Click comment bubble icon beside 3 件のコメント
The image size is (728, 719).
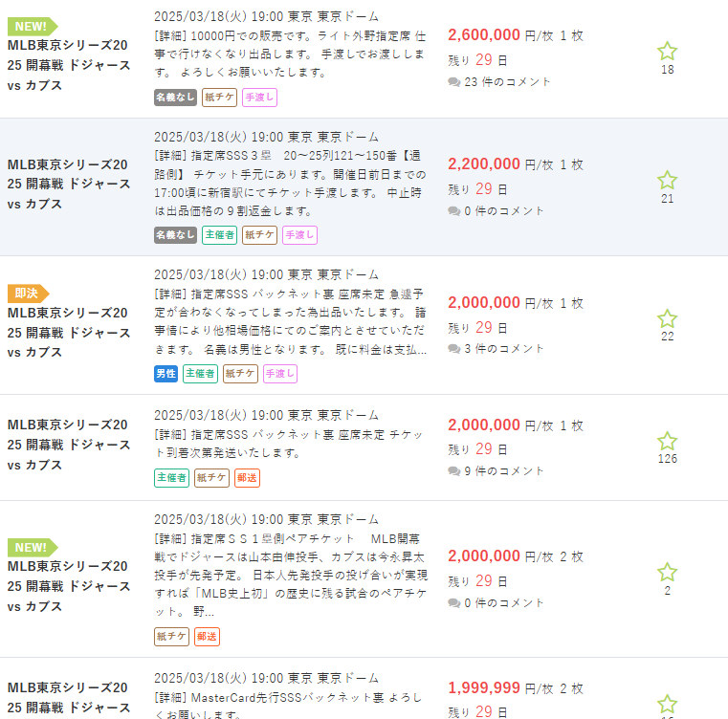(x=454, y=349)
